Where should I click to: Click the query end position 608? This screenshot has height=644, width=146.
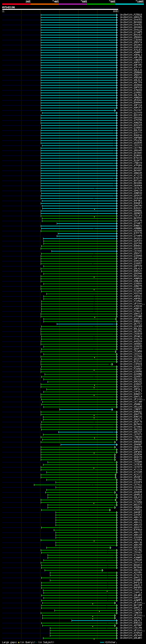pos(115,11)
